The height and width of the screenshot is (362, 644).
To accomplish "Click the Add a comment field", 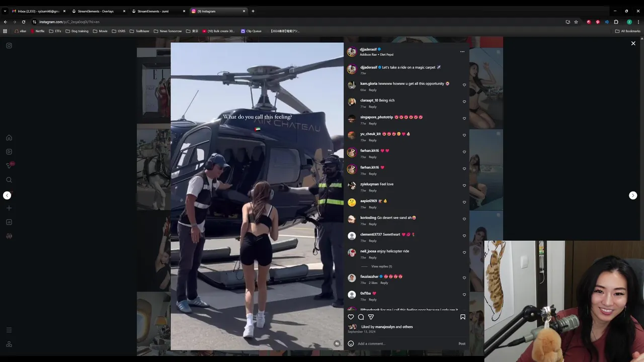I will tap(407, 344).
